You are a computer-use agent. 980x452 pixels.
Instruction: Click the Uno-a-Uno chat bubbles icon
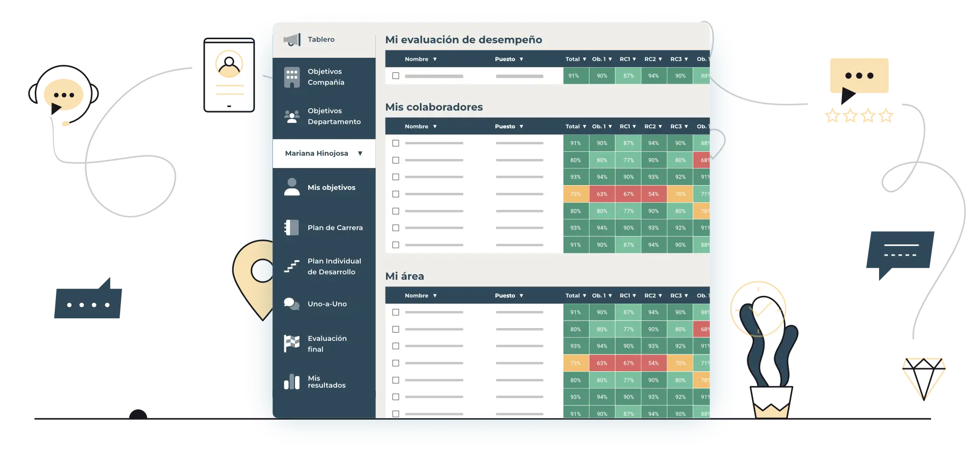coord(292,304)
